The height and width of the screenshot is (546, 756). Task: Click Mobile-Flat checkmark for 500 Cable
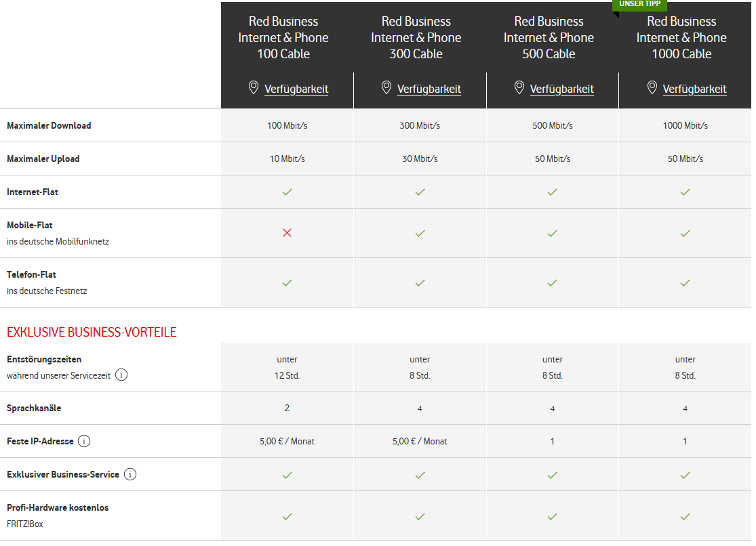552,233
